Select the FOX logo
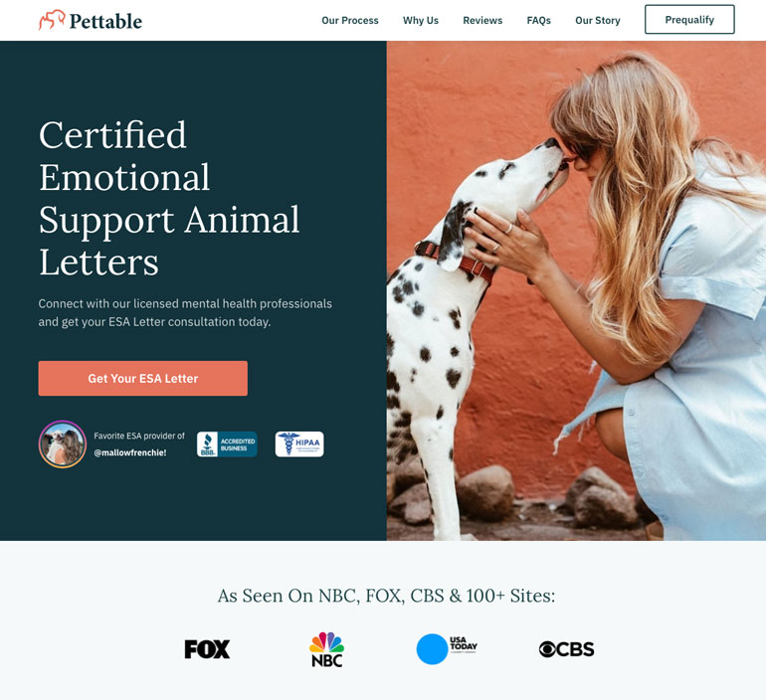 207,649
